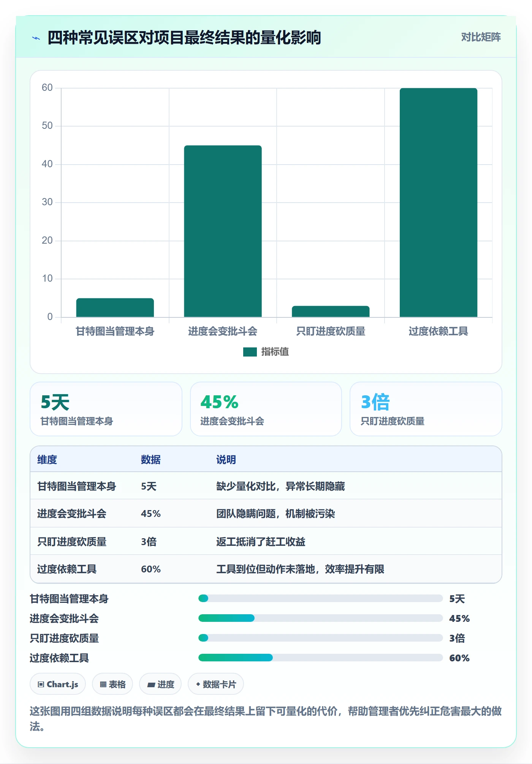Select the 45% data card
This screenshot has width=532, height=764.
click(x=266, y=409)
